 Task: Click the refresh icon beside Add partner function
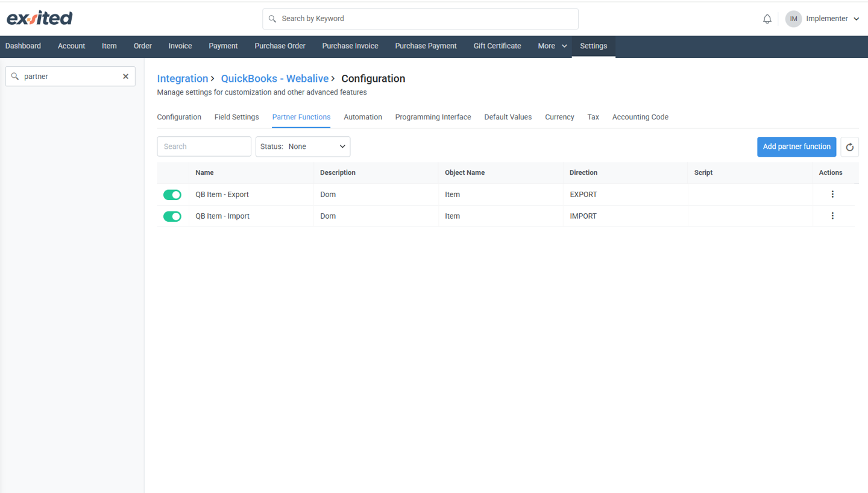click(x=849, y=147)
